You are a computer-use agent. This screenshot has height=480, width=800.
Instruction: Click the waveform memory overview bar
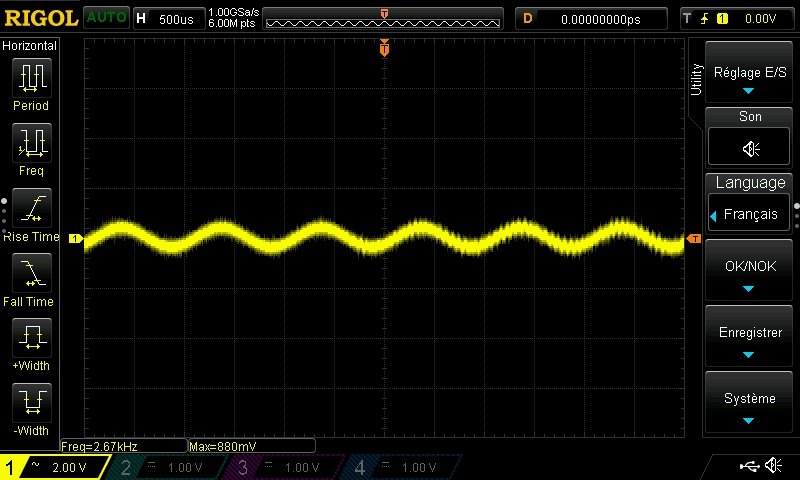tap(383, 19)
